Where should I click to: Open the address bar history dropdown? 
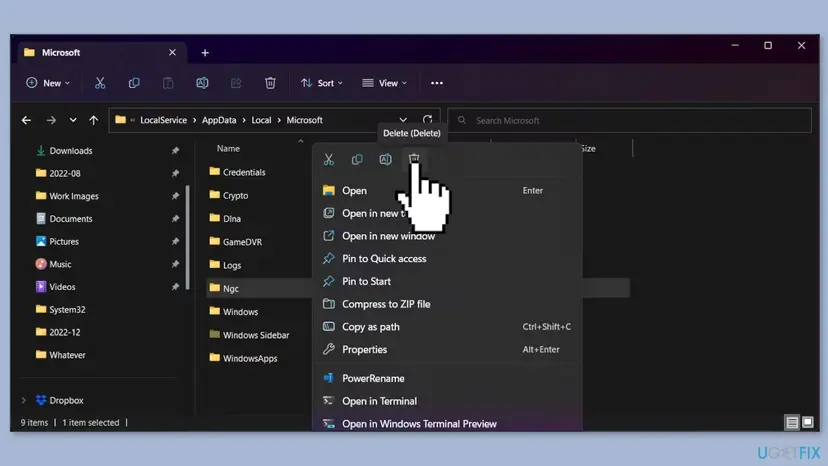pos(403,120)
